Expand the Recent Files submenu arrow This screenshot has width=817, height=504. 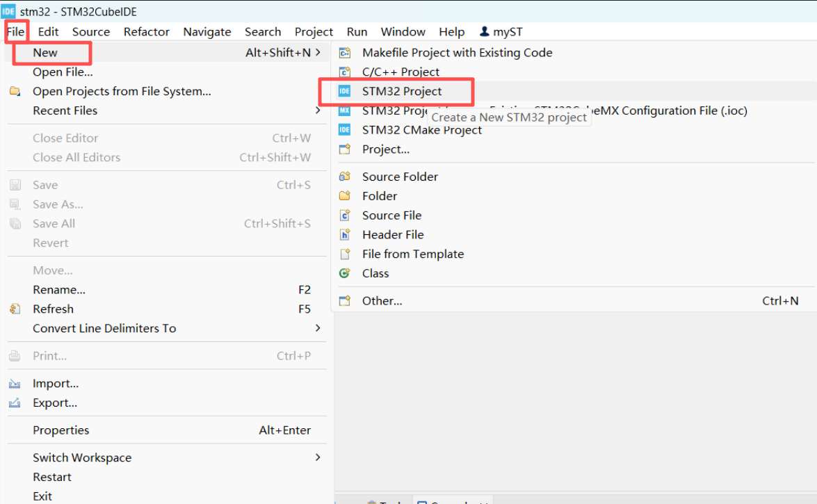318,111
